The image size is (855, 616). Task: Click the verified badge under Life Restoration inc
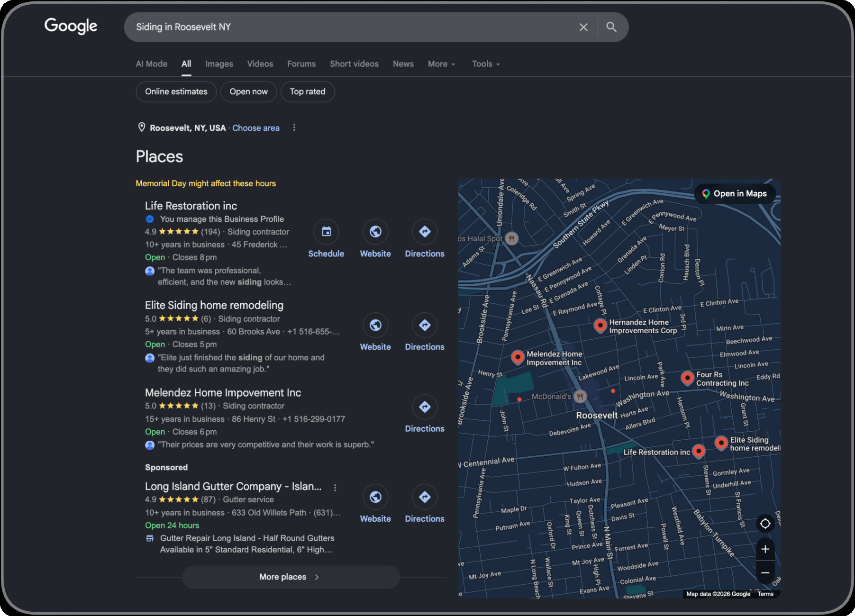tap(150, 219)
